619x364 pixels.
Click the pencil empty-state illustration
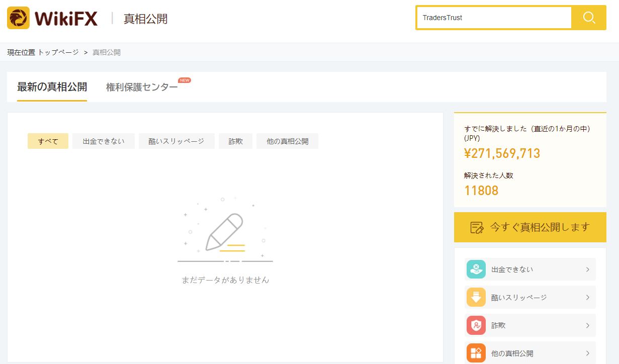click(x=225, y=230)
